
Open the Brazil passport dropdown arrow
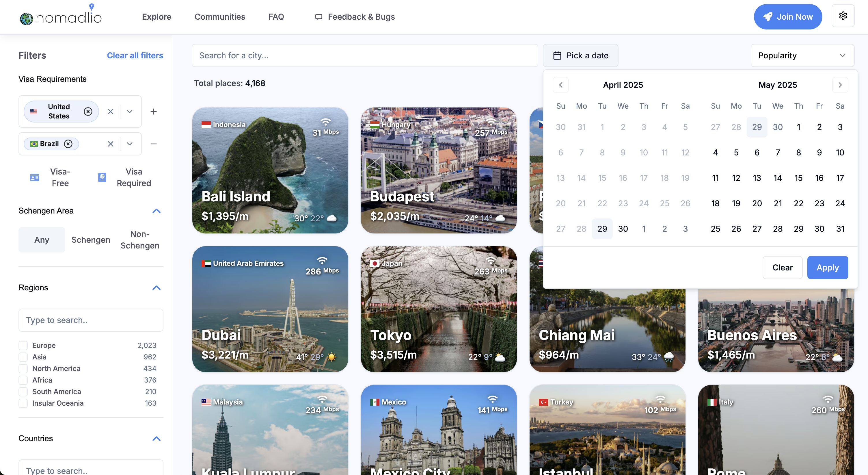click(130, 144)
